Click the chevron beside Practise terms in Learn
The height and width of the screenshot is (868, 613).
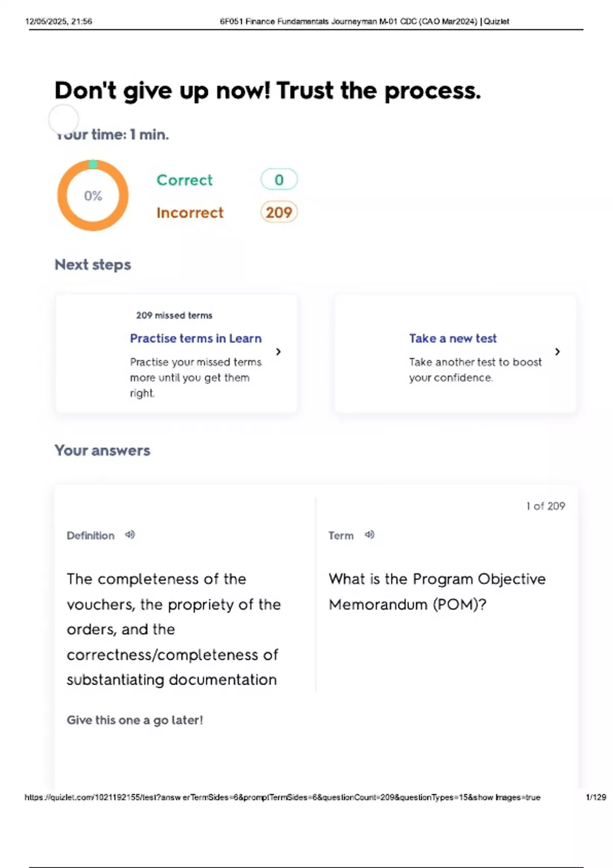pyautogui.click(x=278, y=352)
